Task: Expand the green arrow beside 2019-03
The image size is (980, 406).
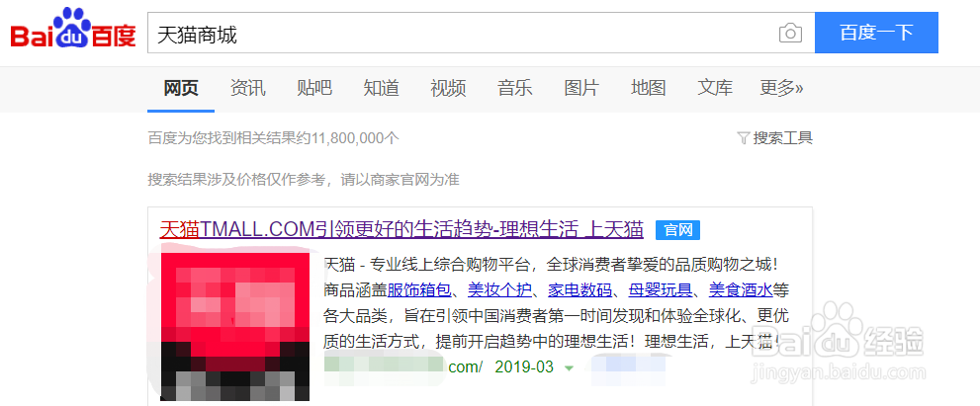Action: pos(569,367)
